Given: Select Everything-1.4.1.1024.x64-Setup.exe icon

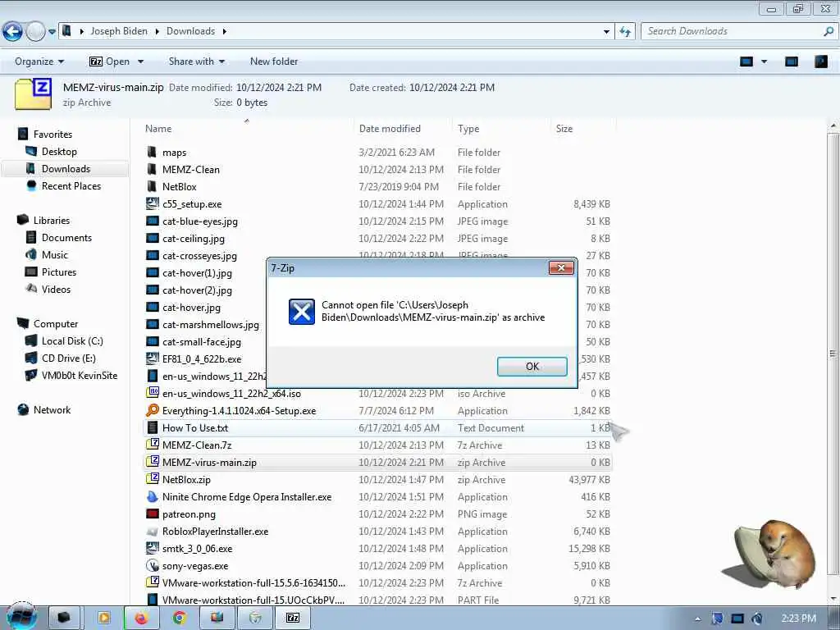Looking at the screenshot, I should pos(152,410).
